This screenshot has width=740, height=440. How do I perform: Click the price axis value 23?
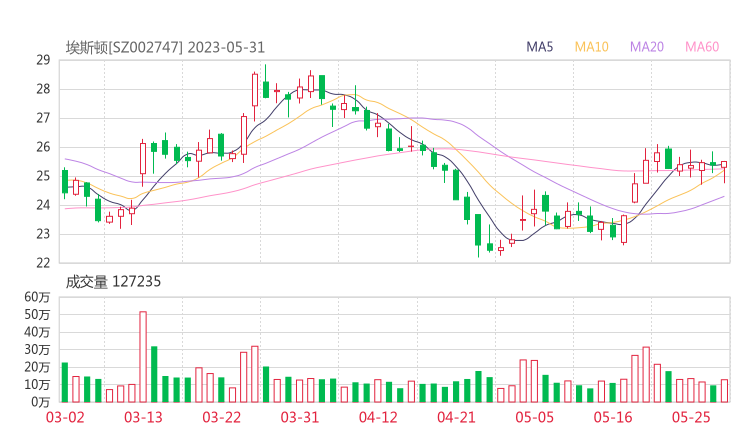(43, 234)
